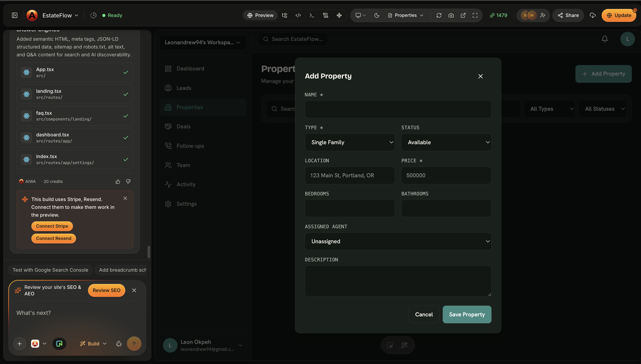Open the Dashboard sidebar item
Viewport: 641px width, 364px height.
tap(203, 68)
